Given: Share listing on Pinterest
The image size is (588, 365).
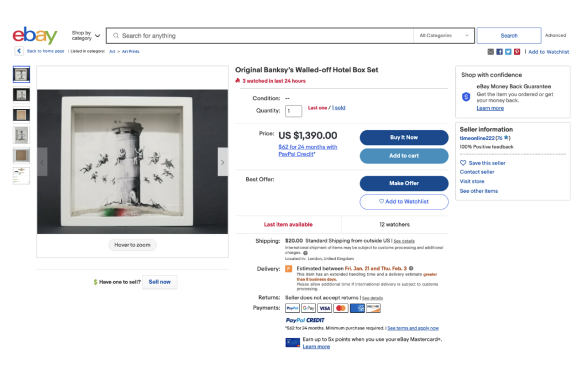Looking at the screenshot, I should coord(517,52).
